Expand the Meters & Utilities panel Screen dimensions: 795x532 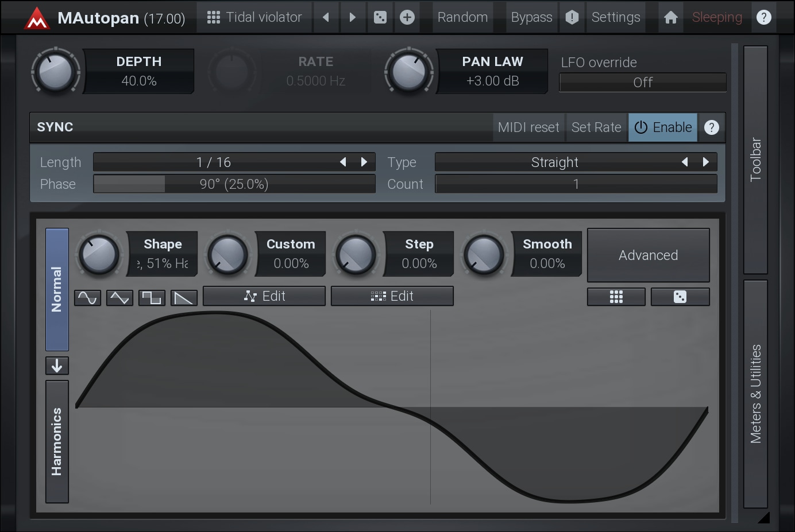[755, 394]
